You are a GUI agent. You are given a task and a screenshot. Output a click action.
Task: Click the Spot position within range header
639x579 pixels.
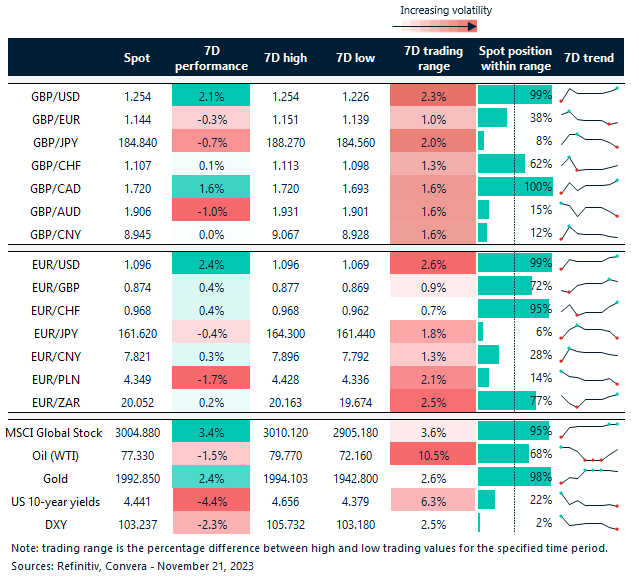coord(515,58)
